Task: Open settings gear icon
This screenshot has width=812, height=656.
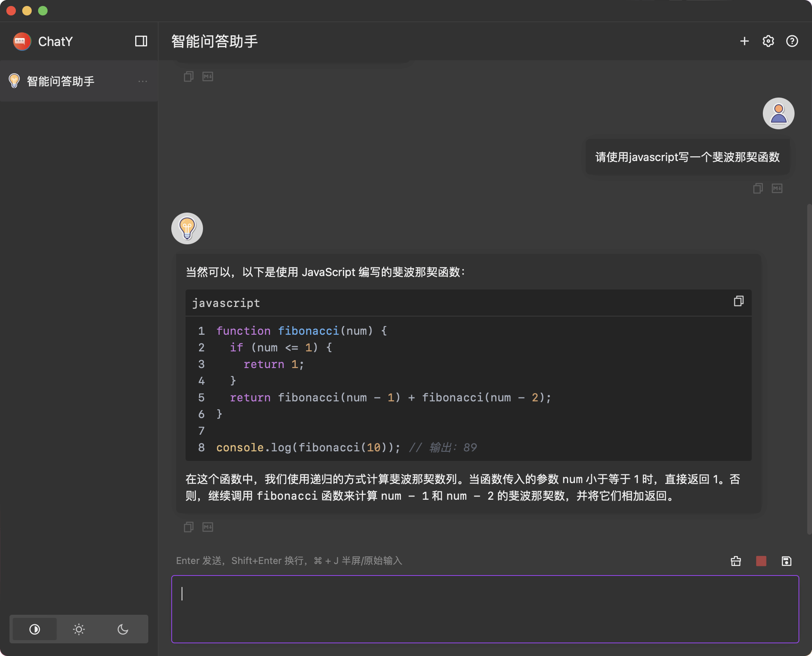Action: tap(768, 41)
